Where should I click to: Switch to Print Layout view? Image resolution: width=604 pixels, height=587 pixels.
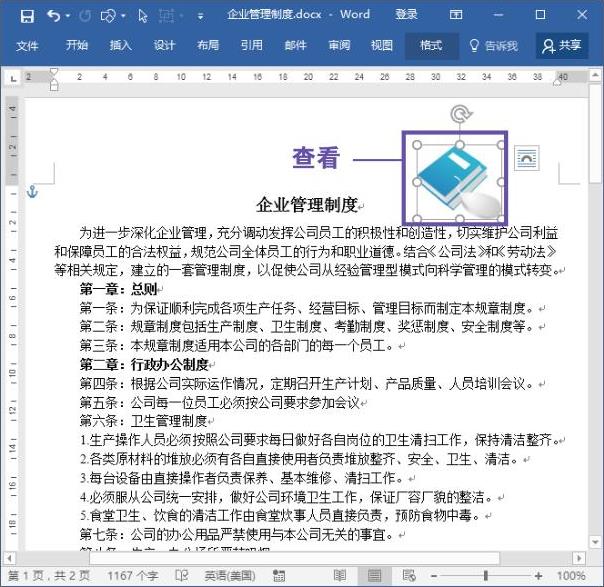374,576
